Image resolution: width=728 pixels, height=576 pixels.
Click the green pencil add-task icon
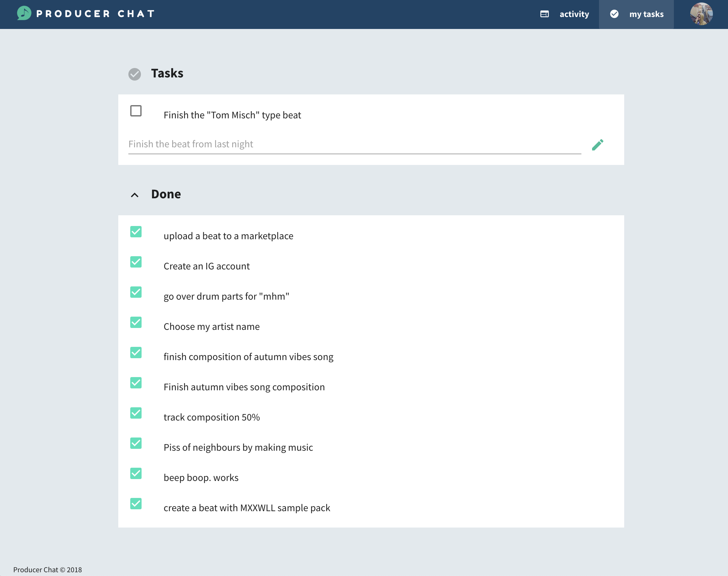click(597, 145)
